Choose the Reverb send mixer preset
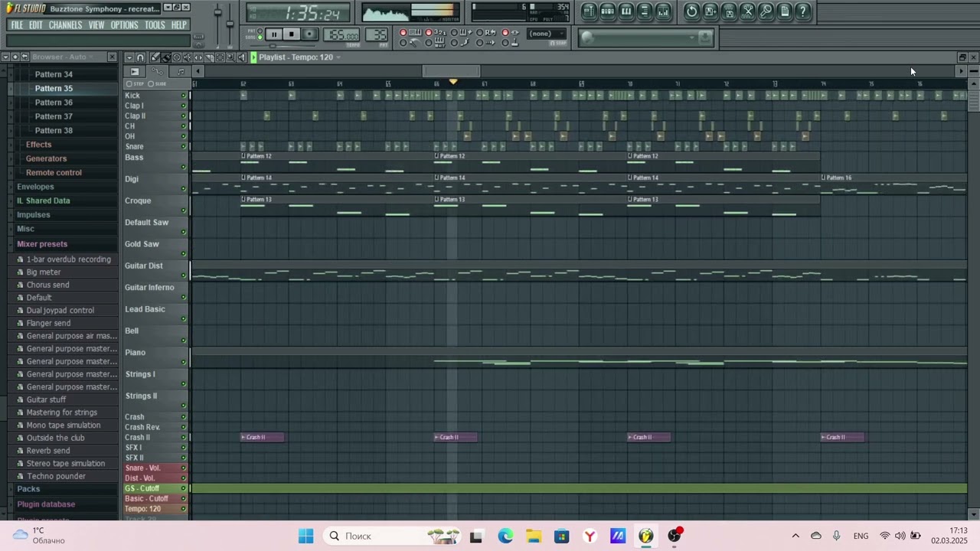This screenshot has height=551, width=980. click(48, 451)
